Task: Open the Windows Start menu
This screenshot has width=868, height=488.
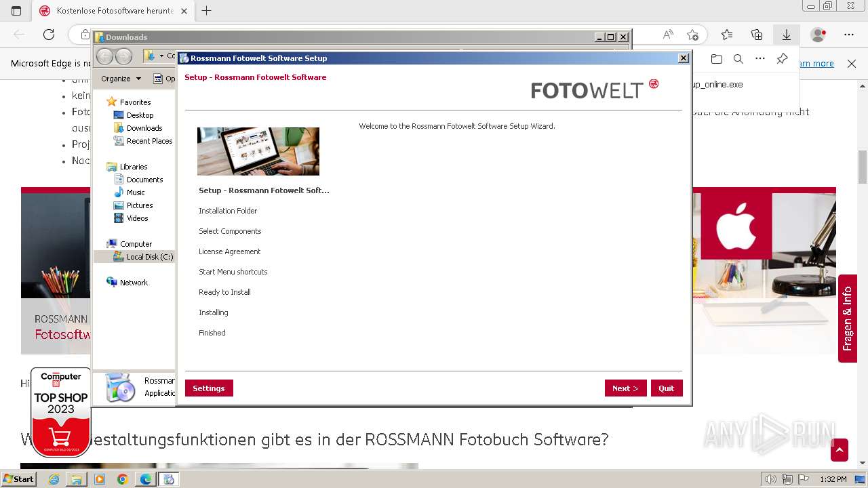Action: [x=18, y=479]
